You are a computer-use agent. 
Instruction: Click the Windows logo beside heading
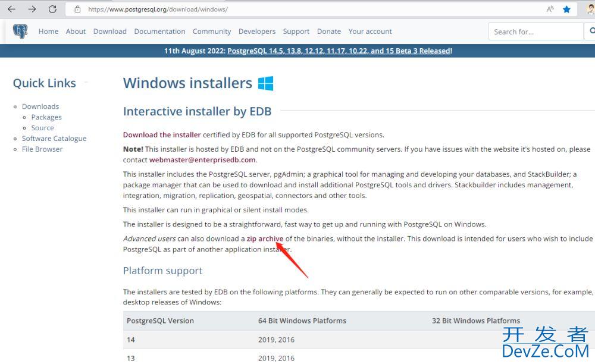[x=265, y=83]
